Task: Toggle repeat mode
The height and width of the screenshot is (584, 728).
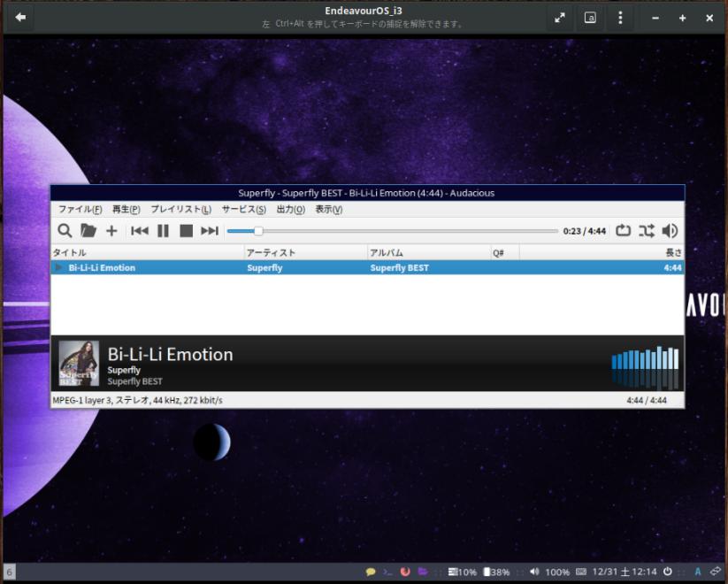Action: (x=623, y=230)
